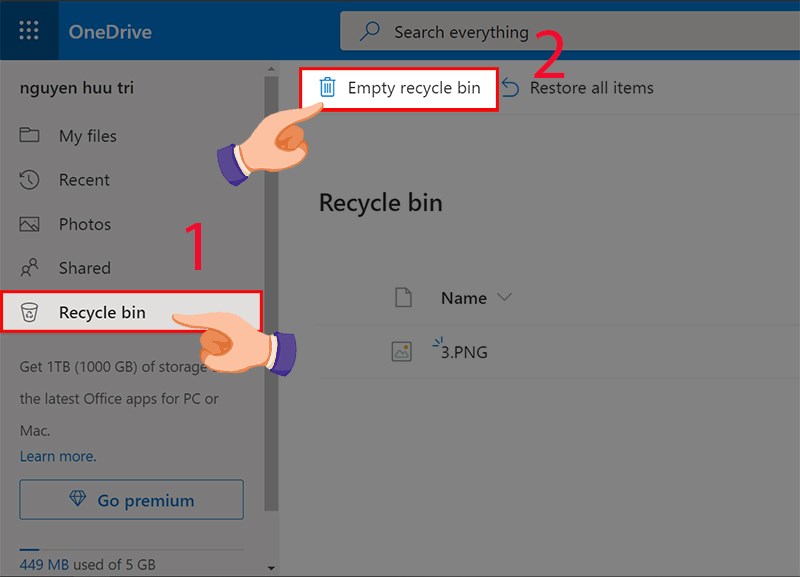Click the OneDrive title link

pyautogui.click(x=110, y=32)
